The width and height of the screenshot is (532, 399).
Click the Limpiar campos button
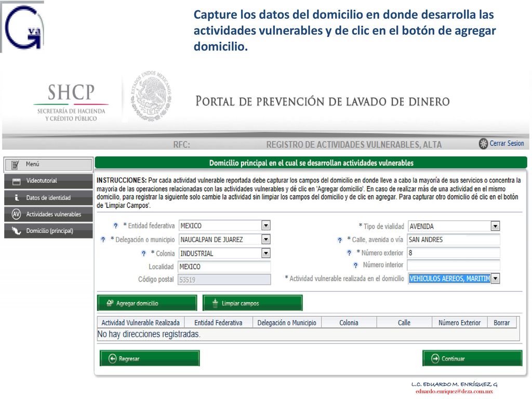(x=252, y=303)
